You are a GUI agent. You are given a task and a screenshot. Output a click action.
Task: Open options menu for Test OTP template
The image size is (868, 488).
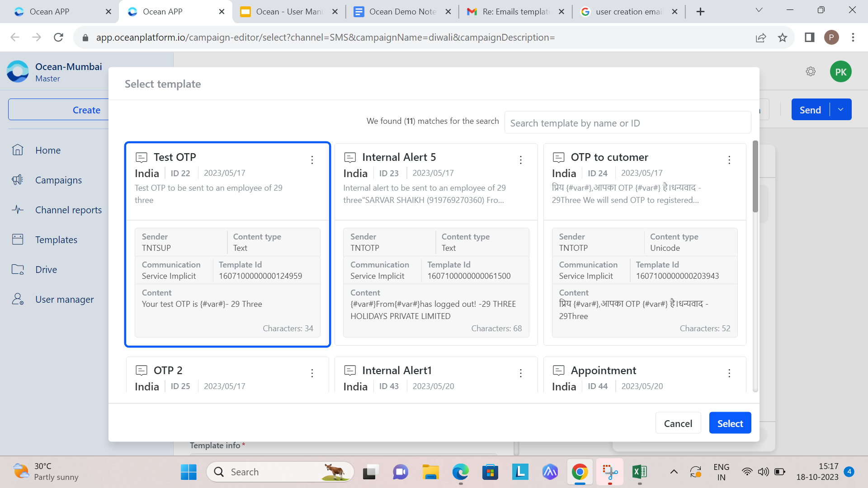pyautogui.click(x=312, y=160)
